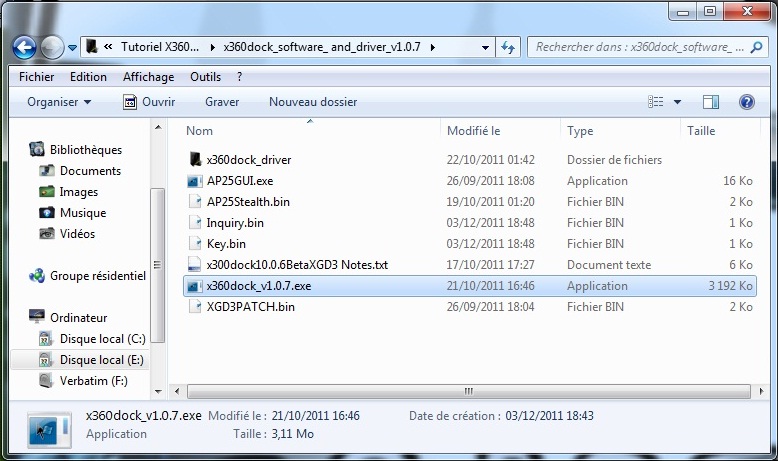Click the folder icon in address bar
This screenshot has height=461, width=778.
(91, 47)
